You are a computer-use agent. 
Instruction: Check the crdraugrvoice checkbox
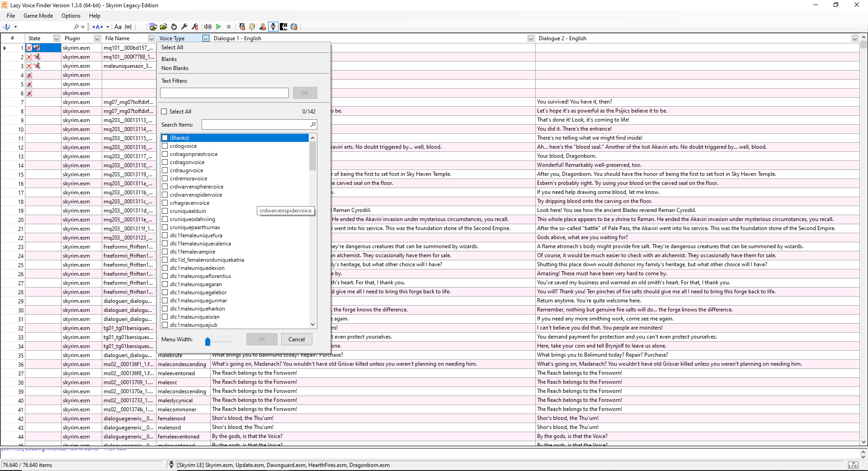coord(165,170)
